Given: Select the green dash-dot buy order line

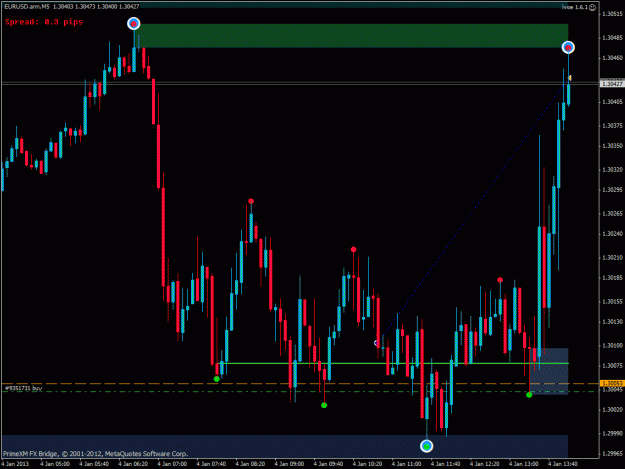Looking at the screenshot, I should [300, 392].
